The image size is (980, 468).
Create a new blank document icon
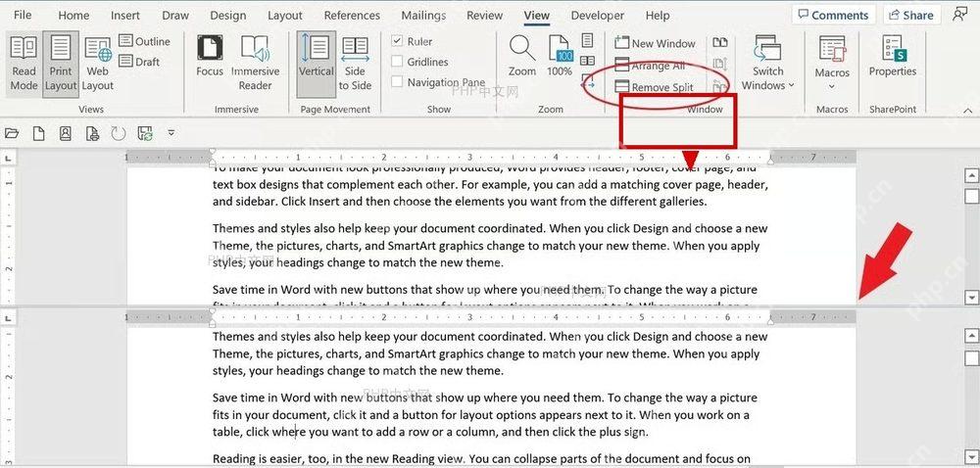[39, 133]
